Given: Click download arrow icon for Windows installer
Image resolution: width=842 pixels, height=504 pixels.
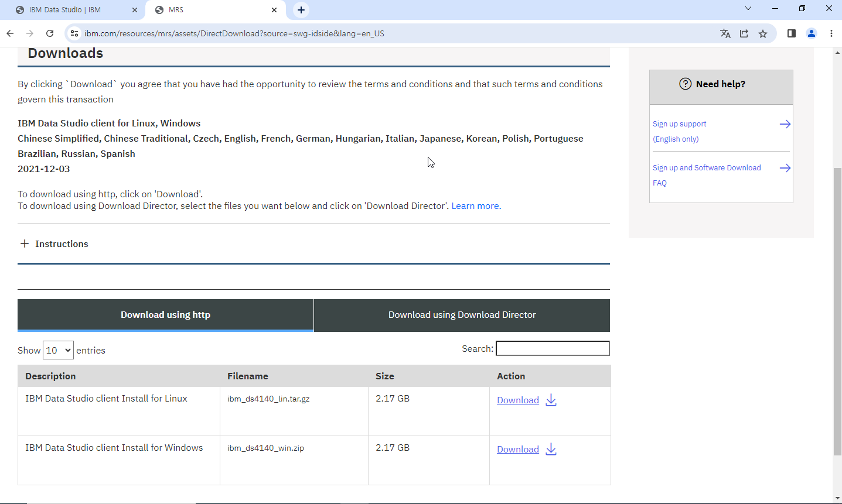Looking at the screenshot, I should [x=551, y=450].
